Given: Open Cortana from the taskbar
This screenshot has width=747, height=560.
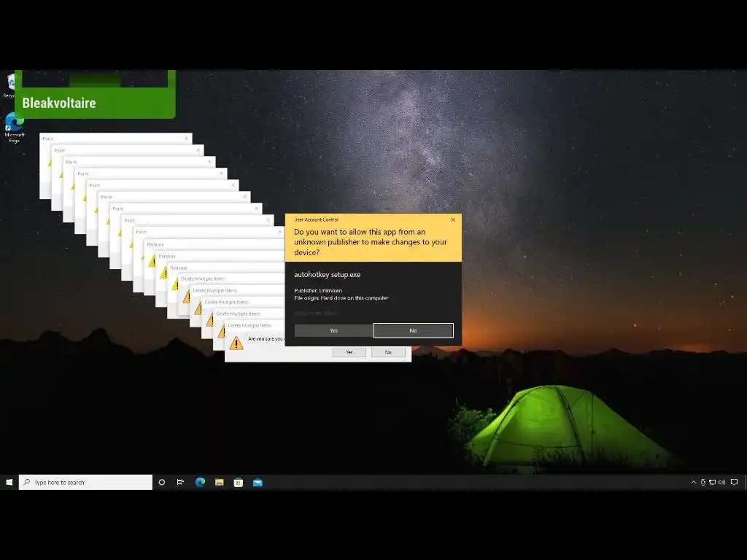Looking at the screenshot, I should coord(161,483).
